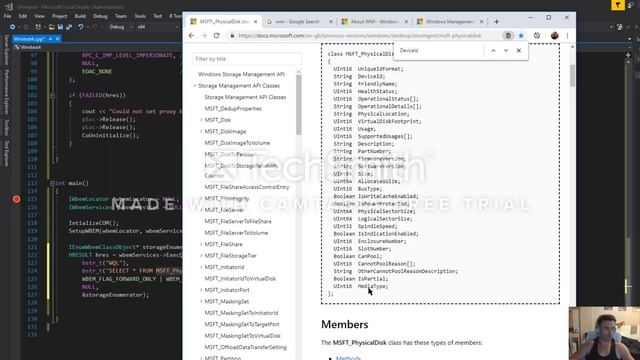This screenshot has height=360, width=640.
Task: Go back in the Chrome browser
Action: tap(191, 36)
